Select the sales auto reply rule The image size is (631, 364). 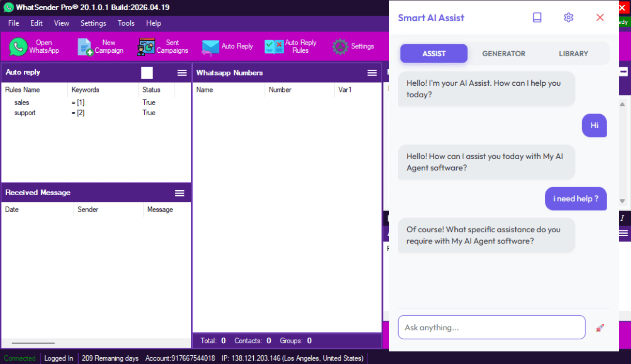22,103
